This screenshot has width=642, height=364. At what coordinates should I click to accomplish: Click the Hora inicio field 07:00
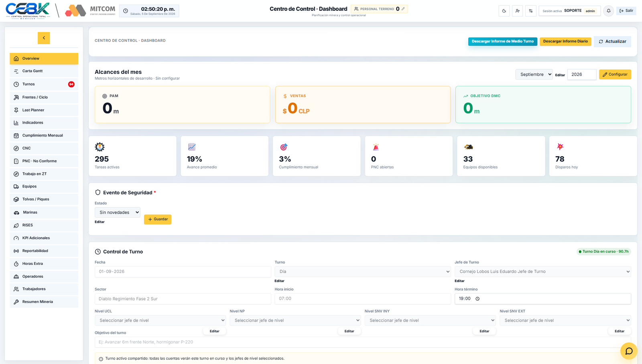363,299
